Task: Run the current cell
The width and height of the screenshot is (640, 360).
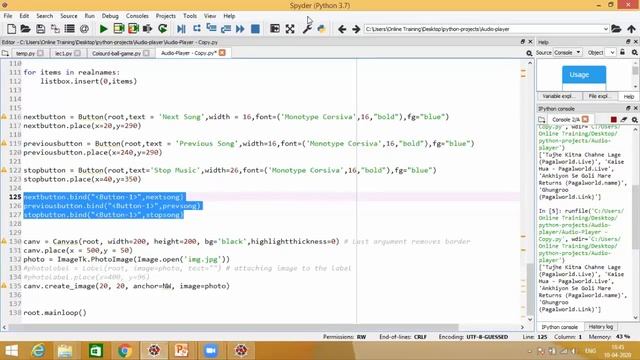Action: (118, 29)
